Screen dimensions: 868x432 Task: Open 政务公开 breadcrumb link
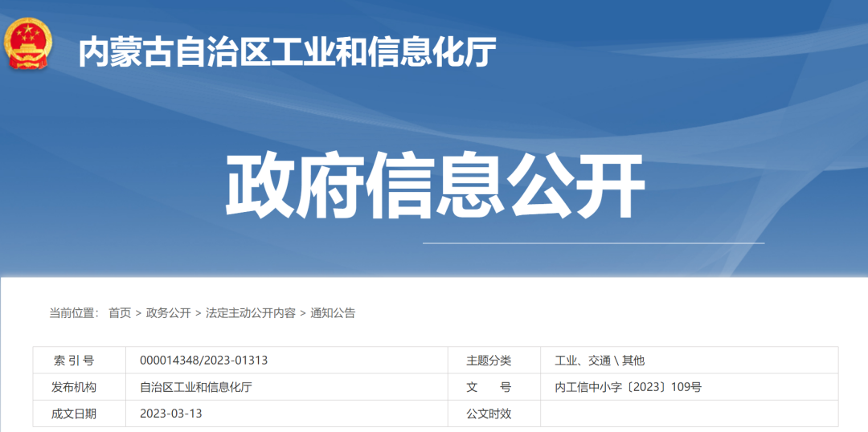tap(168, 313)
